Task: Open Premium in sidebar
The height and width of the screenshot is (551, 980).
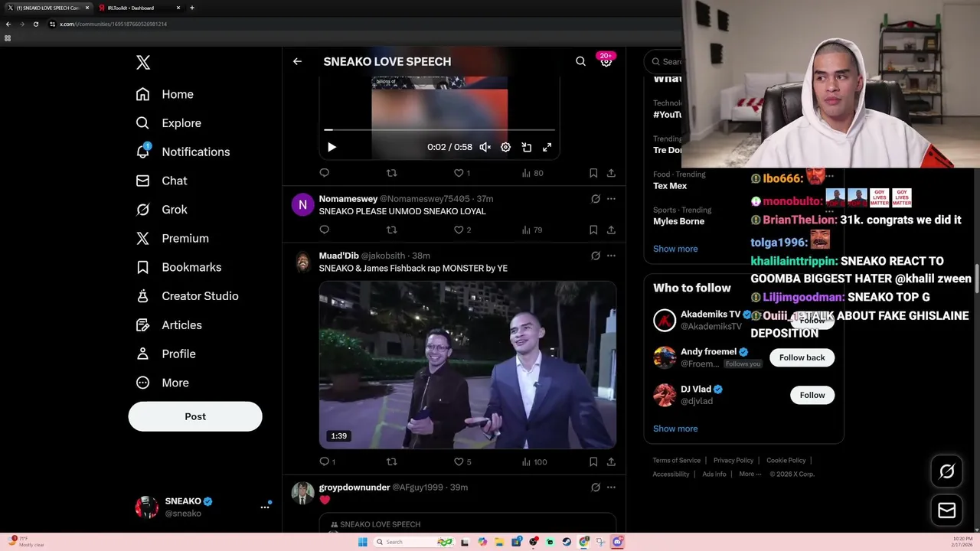Action: [171, 238]
